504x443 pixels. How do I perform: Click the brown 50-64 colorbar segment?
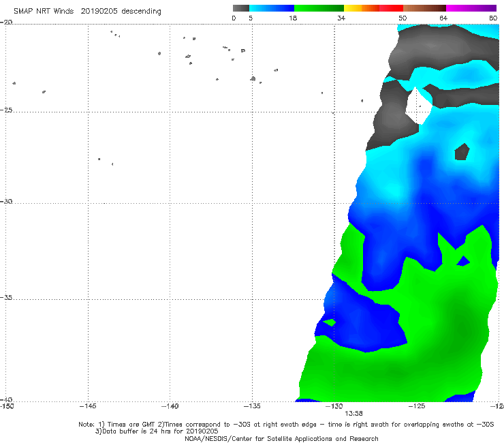coord(424,8)
